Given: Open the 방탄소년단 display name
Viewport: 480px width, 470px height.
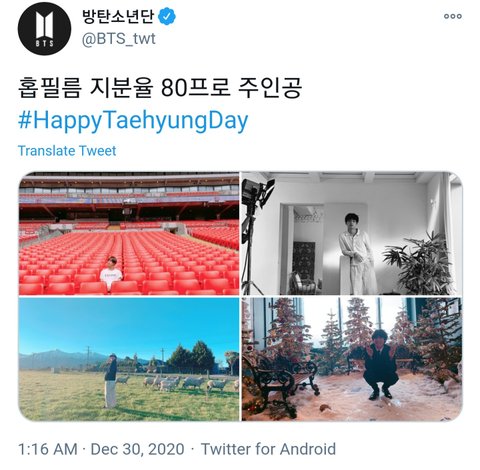Looking at the screenshot, I should (x=118, y=16).
